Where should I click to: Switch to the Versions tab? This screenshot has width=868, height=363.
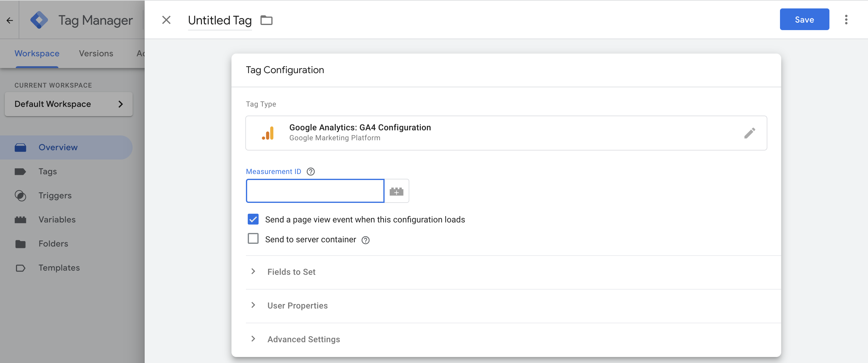[96, 54]
